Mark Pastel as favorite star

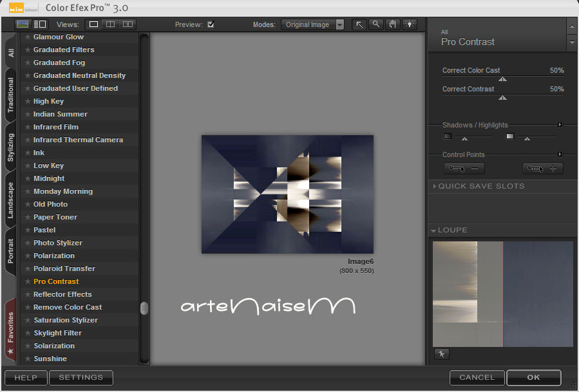tap(27, 230)
